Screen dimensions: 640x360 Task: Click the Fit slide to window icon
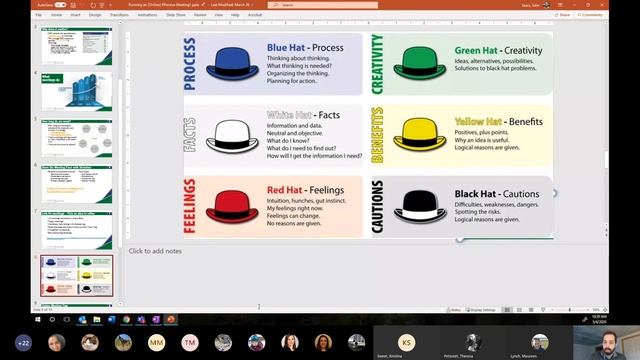pyautogui.click(x=605, y=310)
